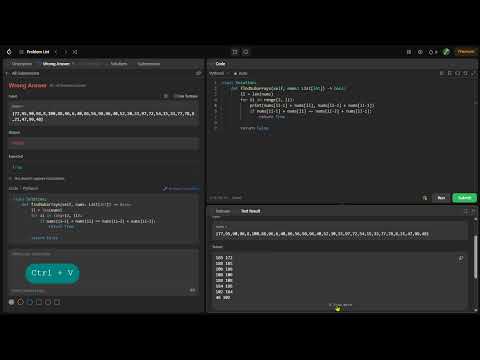Click the Premium button

[466, 52]
